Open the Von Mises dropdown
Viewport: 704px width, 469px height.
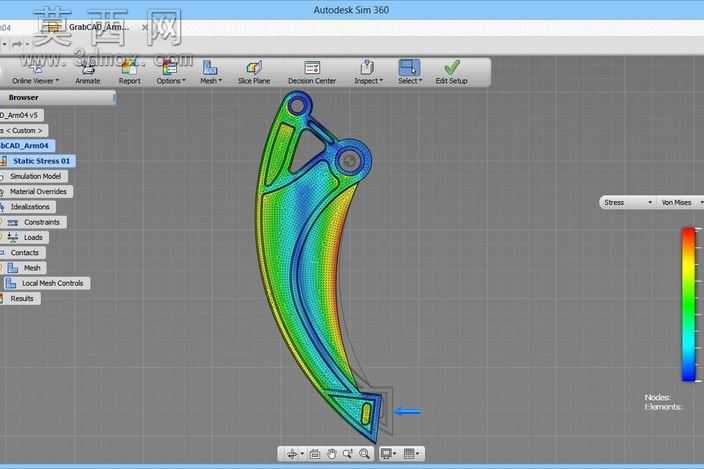click(680, 202)
